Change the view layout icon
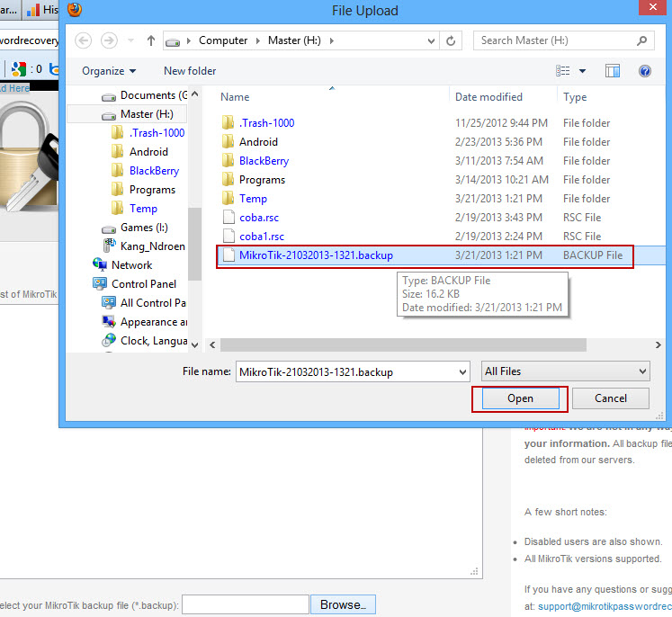Image resolution: width=672 pixels, height=617 pixels. pos(563,71)
